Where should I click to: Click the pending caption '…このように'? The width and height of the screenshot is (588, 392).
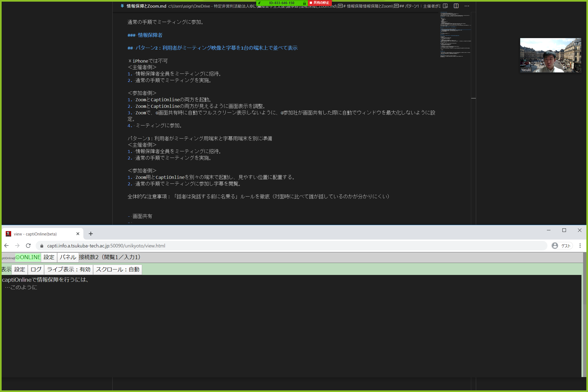click(21, 287)
